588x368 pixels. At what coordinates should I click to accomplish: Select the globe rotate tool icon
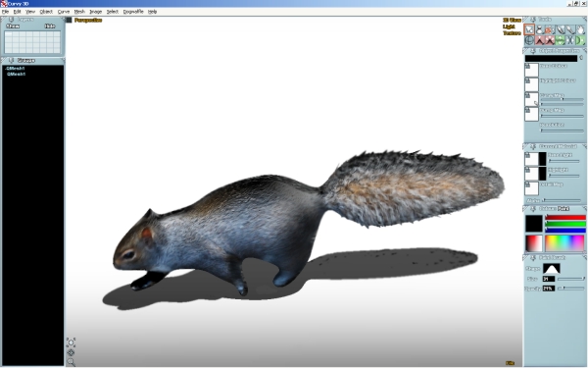pyautogui.click(x=529, y=40)
